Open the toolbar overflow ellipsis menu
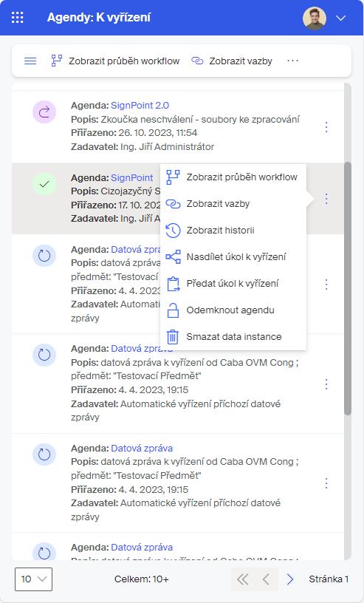 292,61
